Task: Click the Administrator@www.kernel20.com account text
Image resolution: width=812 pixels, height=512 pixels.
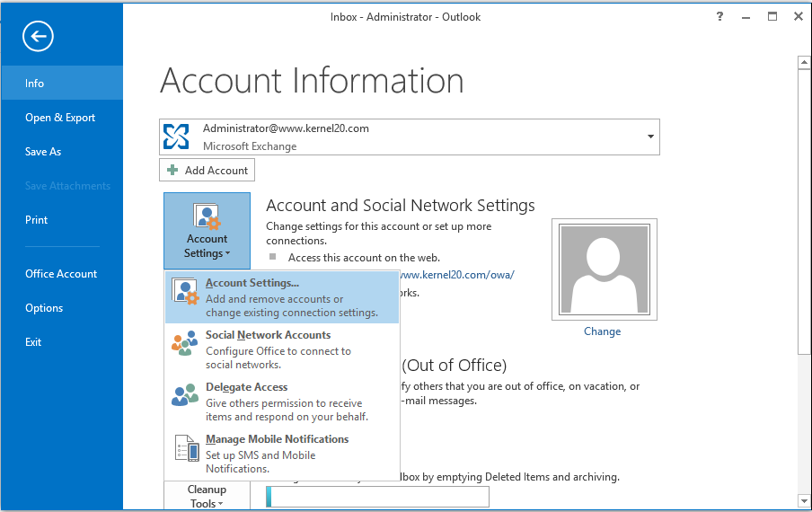Action: (x=286, y=128)
